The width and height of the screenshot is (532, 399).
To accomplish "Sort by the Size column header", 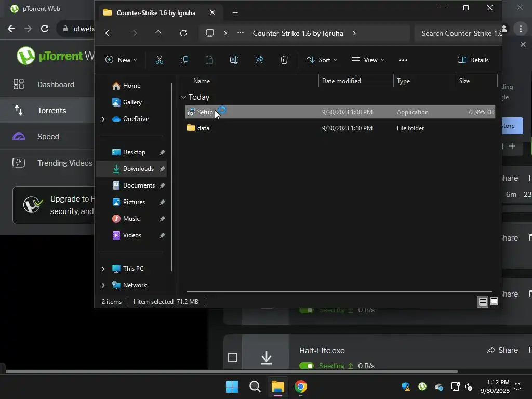I will pyautogui.click(x=464, y=81).
